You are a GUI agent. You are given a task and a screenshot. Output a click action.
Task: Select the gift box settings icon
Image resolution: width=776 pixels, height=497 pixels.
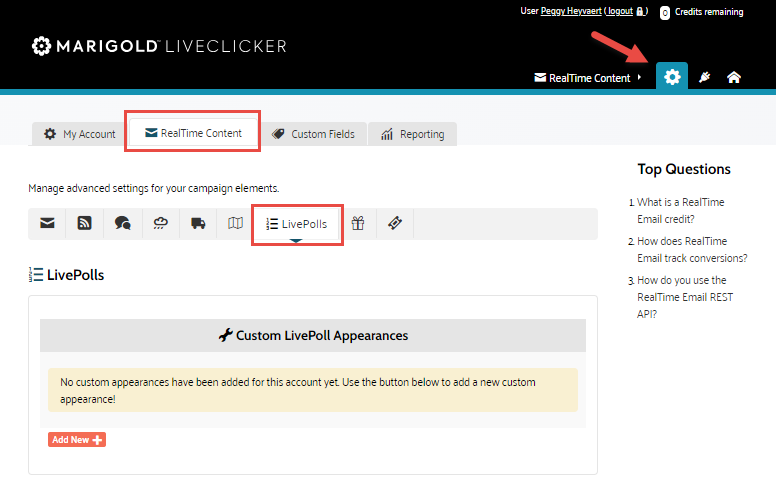point(357,224)
